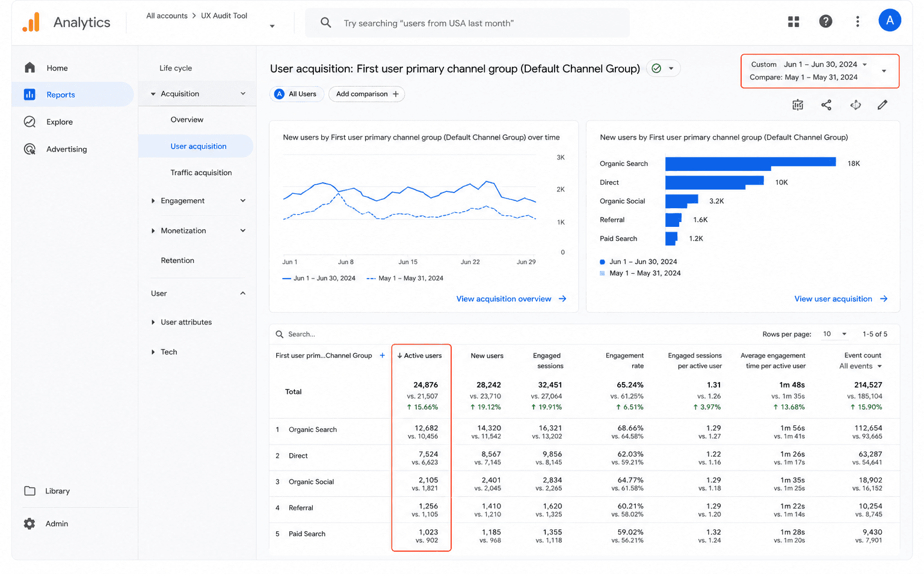924x574 pixels.
Task: Click the Event count total 214,527
Action: [x=867, y=385]
